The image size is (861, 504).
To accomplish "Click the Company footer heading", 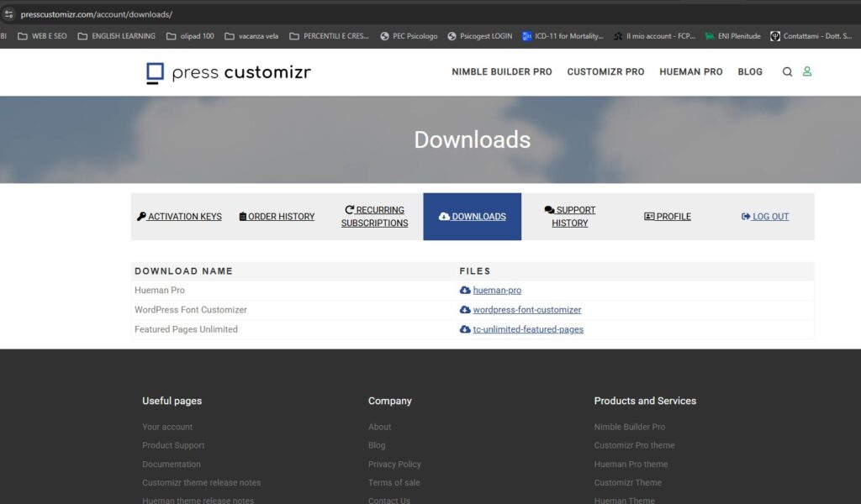I will click(x=390, y=401).
